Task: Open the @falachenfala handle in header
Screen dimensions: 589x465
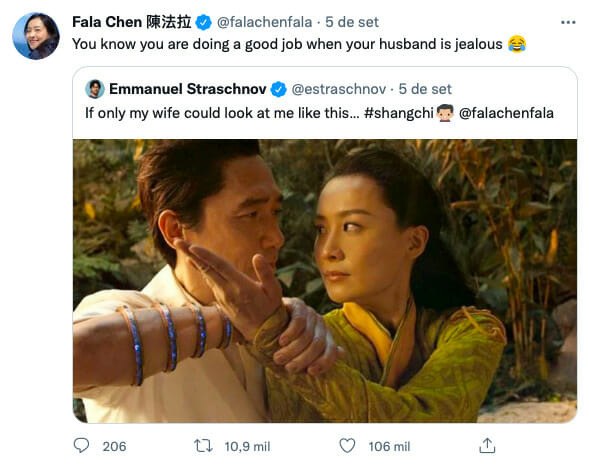Action: pos(264,23)
